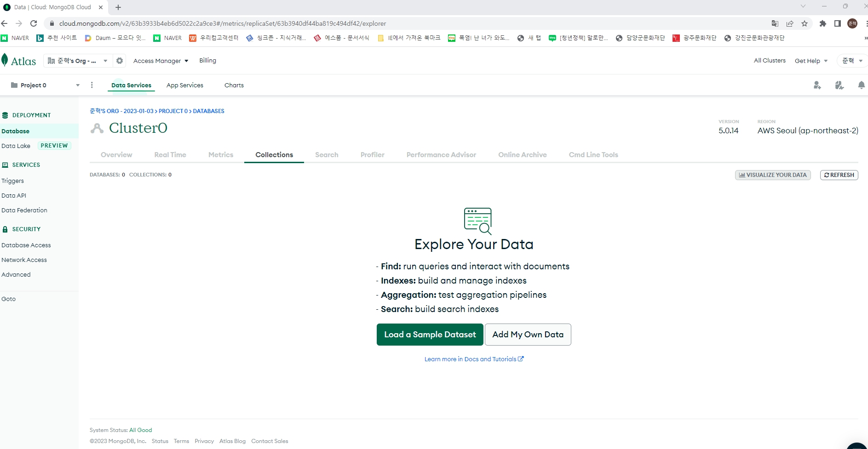Open Triggers in the sidebar
Screen dimensions: 868x449
coord(12,181)
